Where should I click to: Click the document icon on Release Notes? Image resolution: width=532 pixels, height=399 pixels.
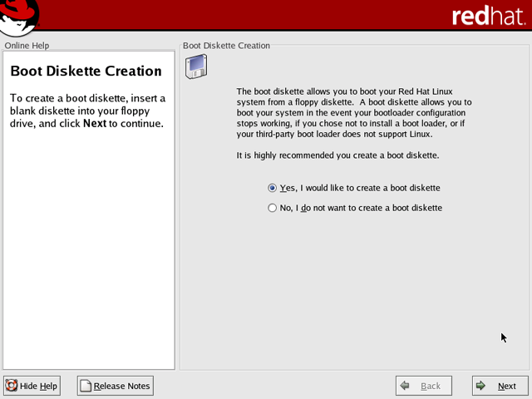pos(86,386)
